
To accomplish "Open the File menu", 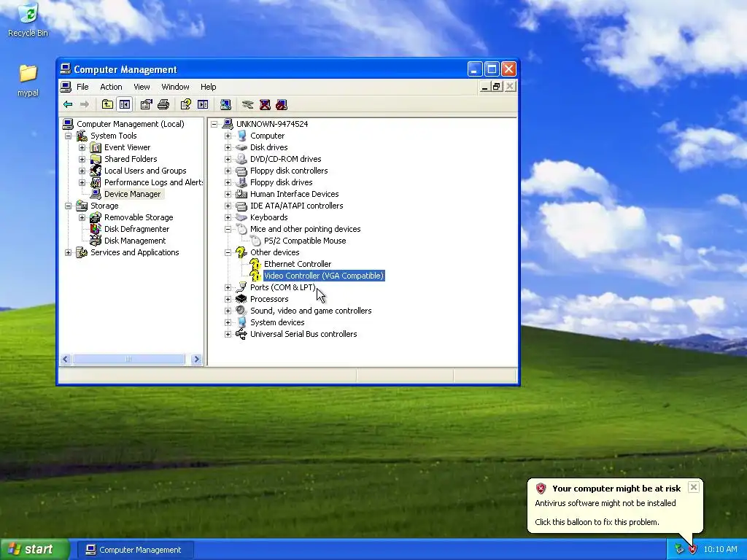I will point(82,87).
